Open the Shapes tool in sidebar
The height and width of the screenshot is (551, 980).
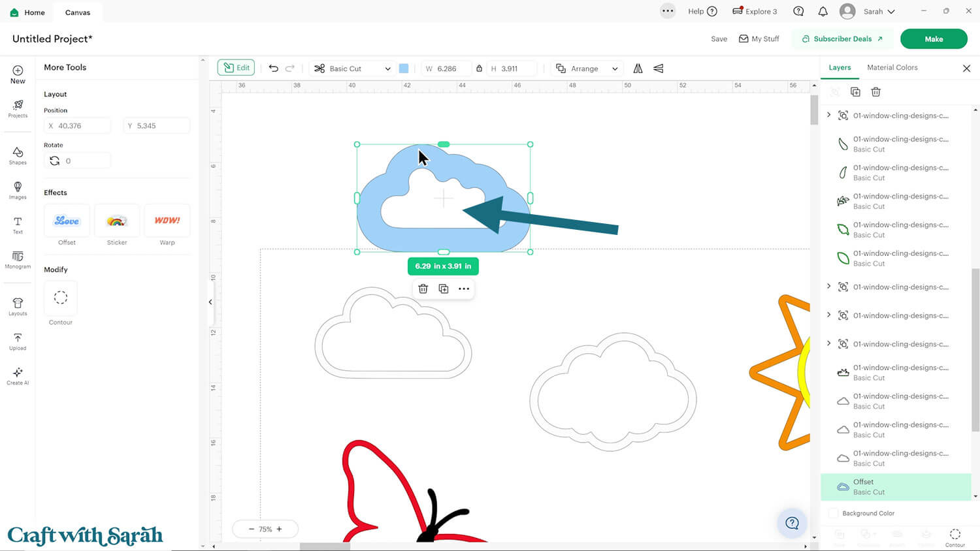pyautogui.click(x=18, y=155)
